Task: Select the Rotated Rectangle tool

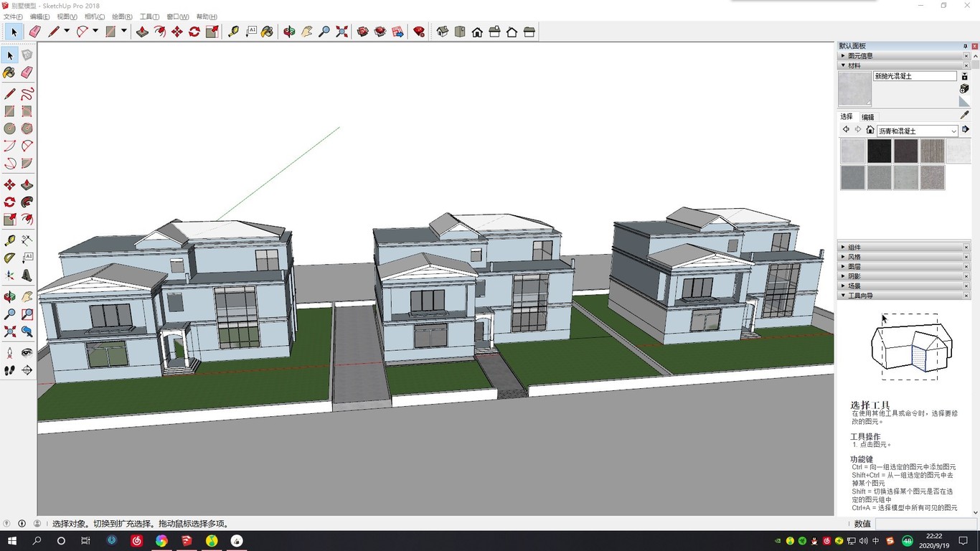Action: (27, 111)
